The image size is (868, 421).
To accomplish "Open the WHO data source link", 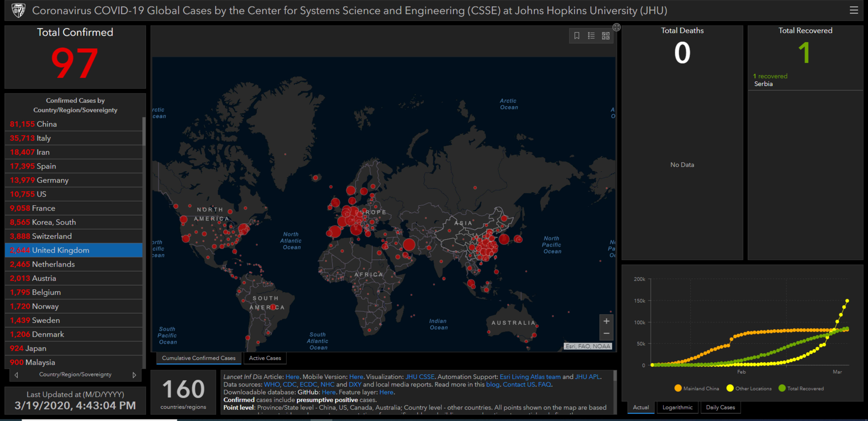I will click(272, 385).
